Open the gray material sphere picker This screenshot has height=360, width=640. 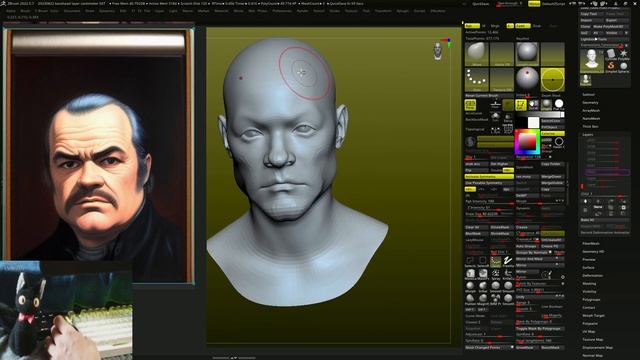coord(527,54)
